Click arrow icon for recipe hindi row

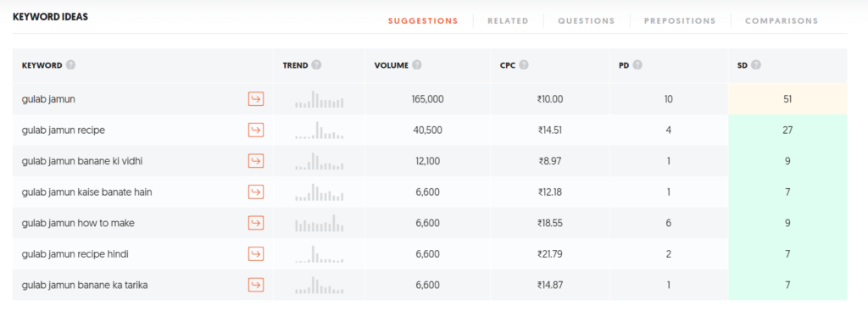point(256,254)
